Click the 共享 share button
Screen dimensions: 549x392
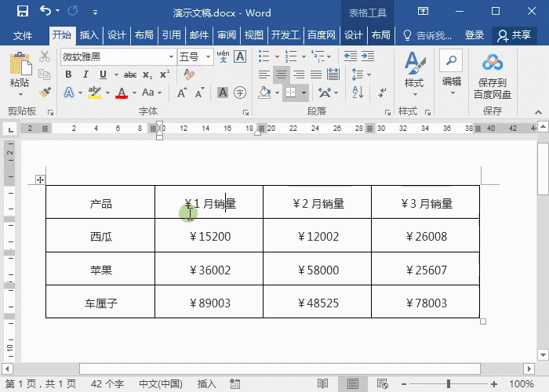(x=514, y=35)
